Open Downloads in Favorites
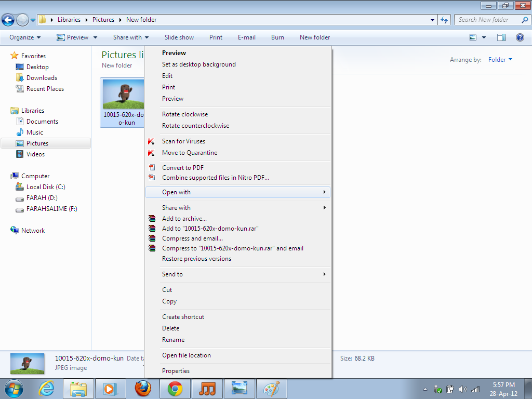532x399 pixels. 42,78
